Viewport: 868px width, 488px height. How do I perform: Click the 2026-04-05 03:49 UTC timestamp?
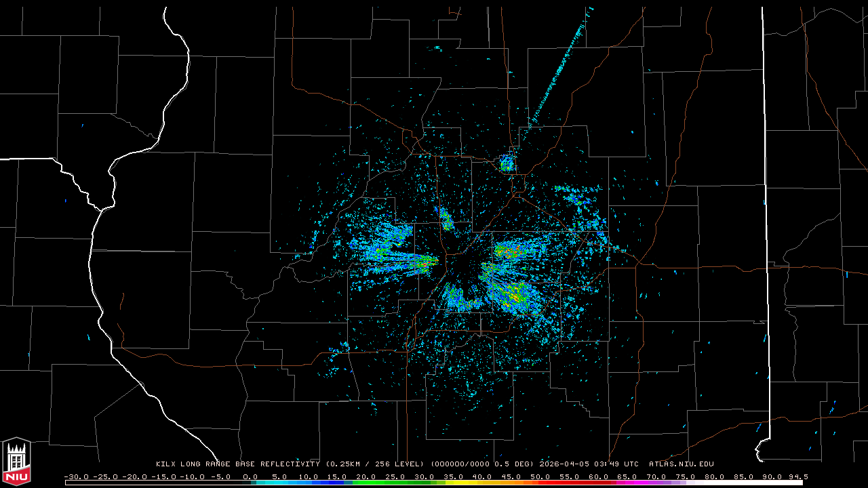589,464
